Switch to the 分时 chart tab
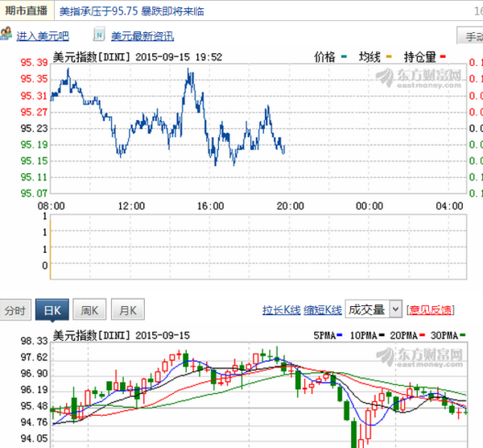Viewport: 483px width, 448px height. (x=15, y=310)
